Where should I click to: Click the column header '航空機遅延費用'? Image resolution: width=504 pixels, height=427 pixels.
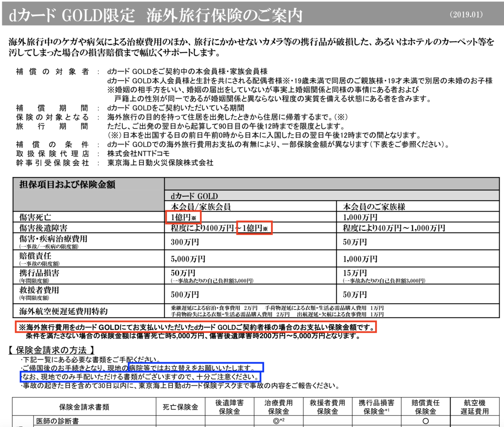[x=475, y=407]
